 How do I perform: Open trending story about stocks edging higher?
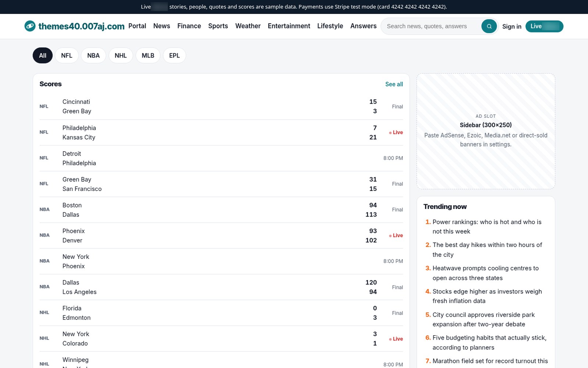pyautogui.click(x=487, y=296)
